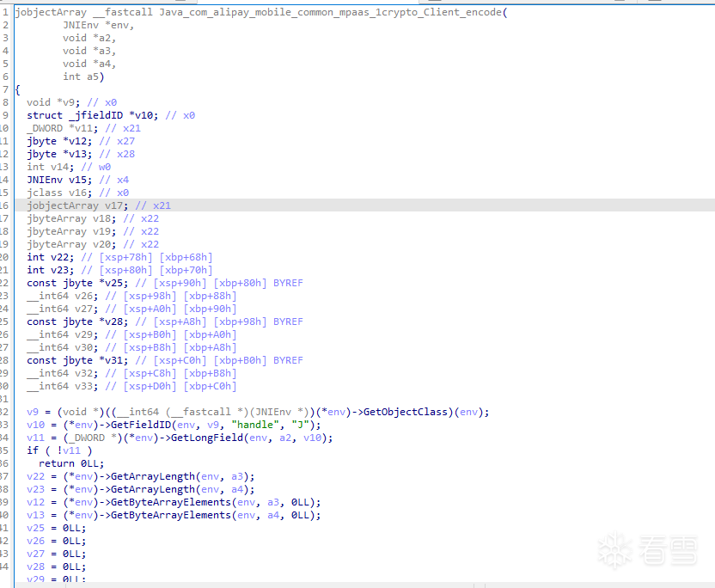Click the '_DWORD *v11;' declaration
715x588 pixels.
63,128
